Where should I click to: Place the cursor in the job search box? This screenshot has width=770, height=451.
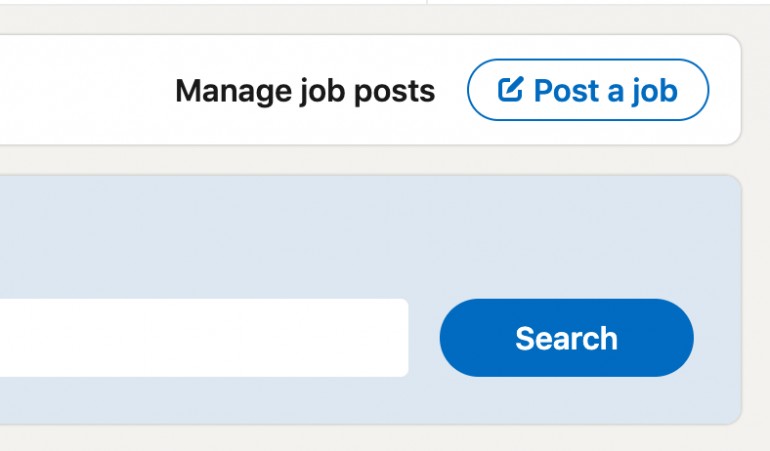(x=204, y=338)
